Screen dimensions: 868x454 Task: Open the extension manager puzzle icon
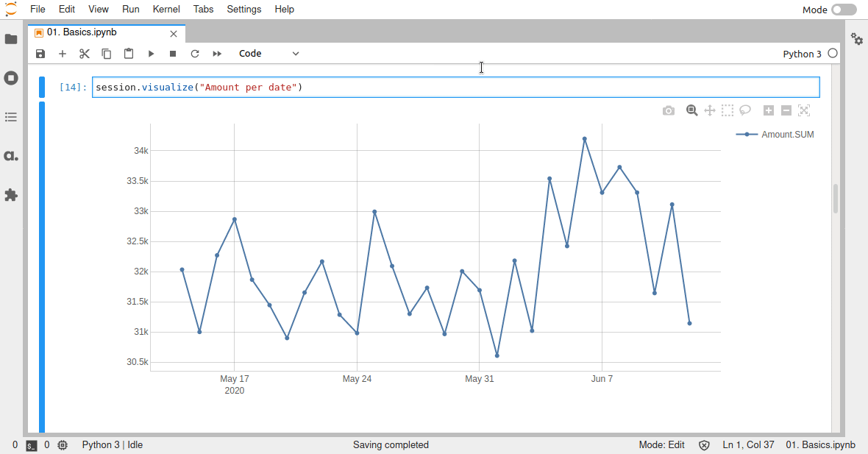coord(11,195)
